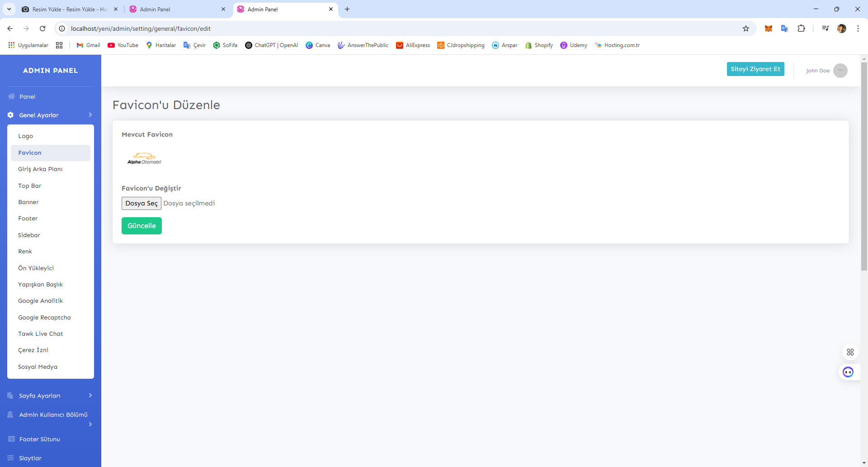Open the YouTube bookmark

pos(123,45)
